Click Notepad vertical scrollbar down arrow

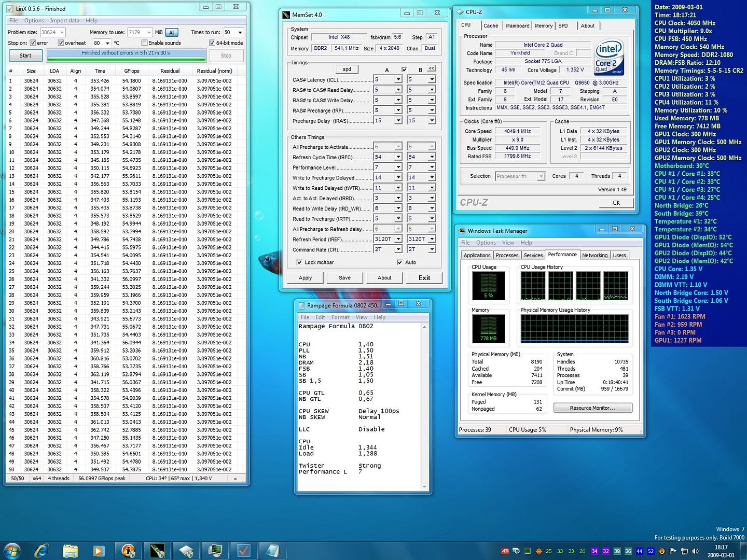point(425,487)
